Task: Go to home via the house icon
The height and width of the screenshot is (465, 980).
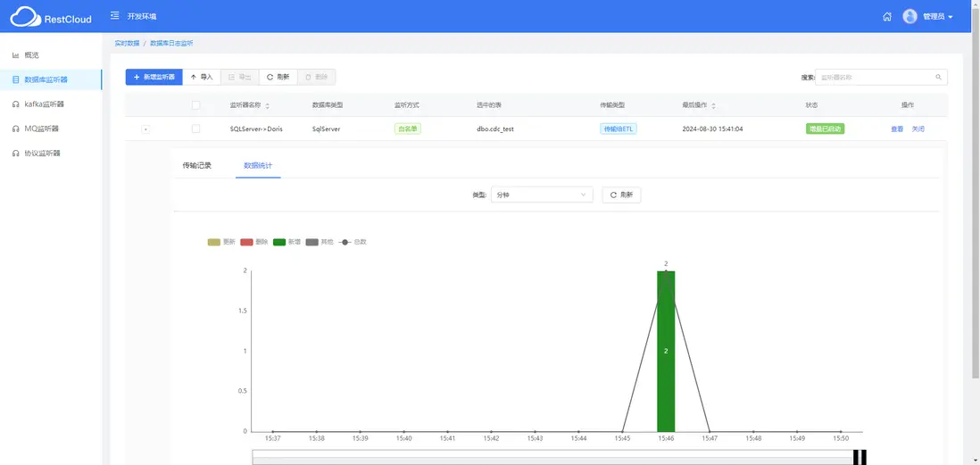Action: [887, 17]
